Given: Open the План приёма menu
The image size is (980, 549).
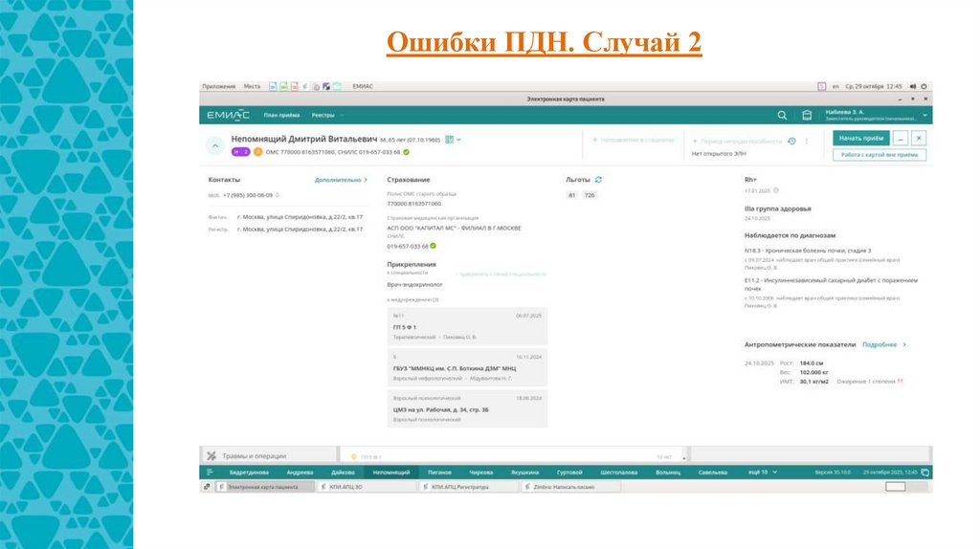Looking at the screenshot, I should [x=282, y=115].
